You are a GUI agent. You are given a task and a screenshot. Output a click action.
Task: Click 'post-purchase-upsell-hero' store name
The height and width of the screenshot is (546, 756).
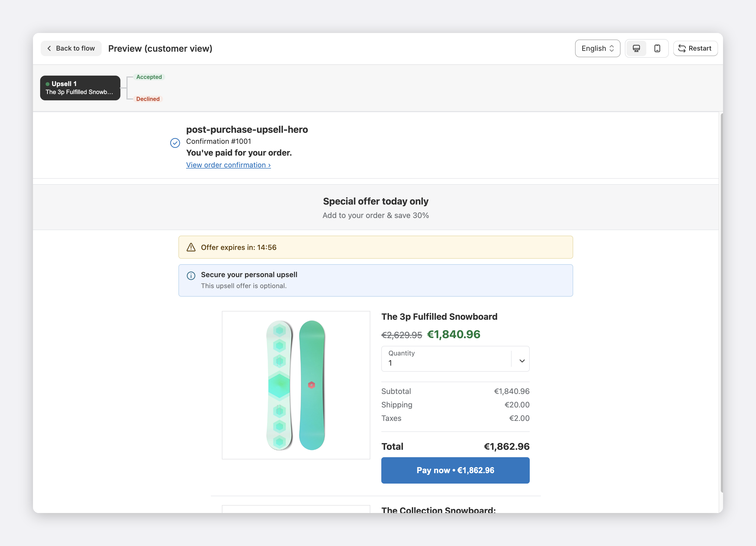click(247, 129)
